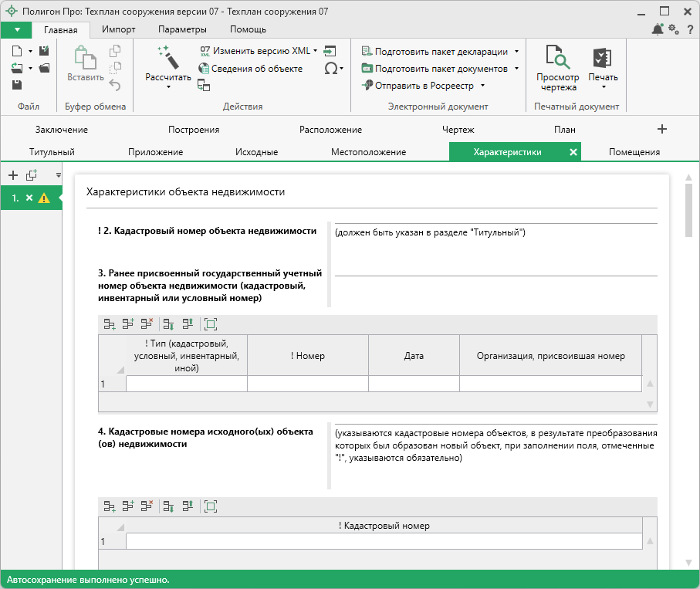Click the Номер cell in section 3 table

(307, 384)
